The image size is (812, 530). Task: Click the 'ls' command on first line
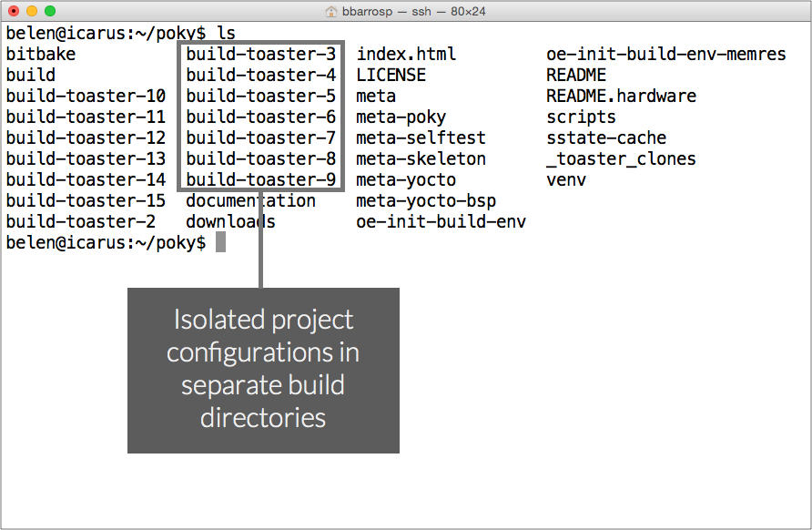[x=226, y=33]
